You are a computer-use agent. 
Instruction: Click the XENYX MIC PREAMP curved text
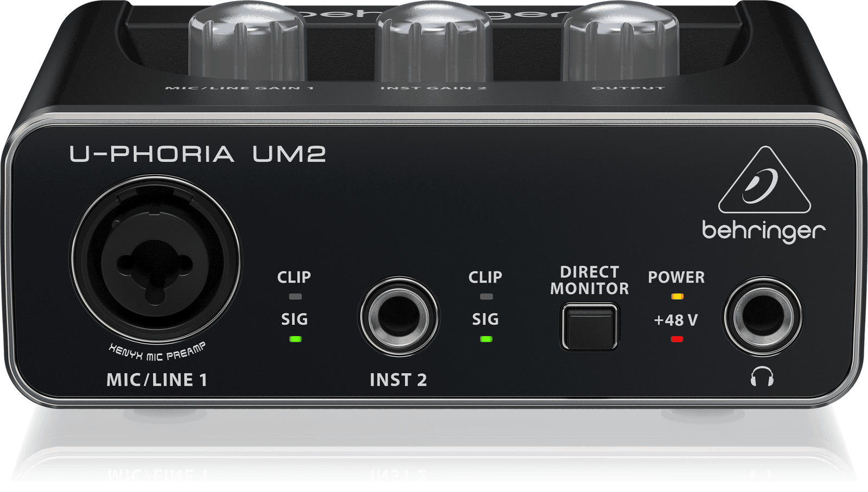(x=157, y=353)
